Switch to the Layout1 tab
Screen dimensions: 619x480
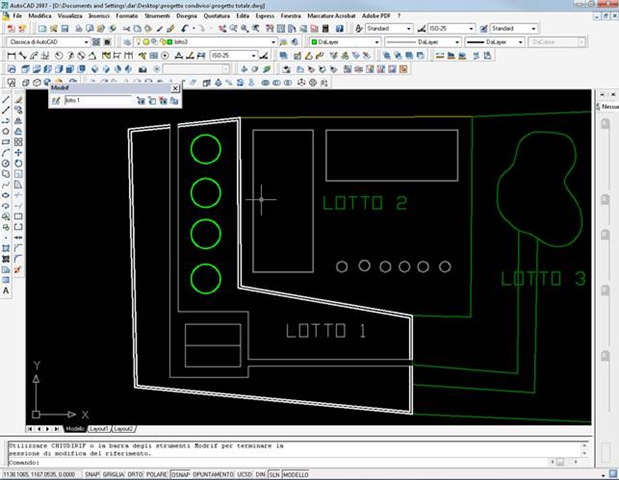click(98, 428)
